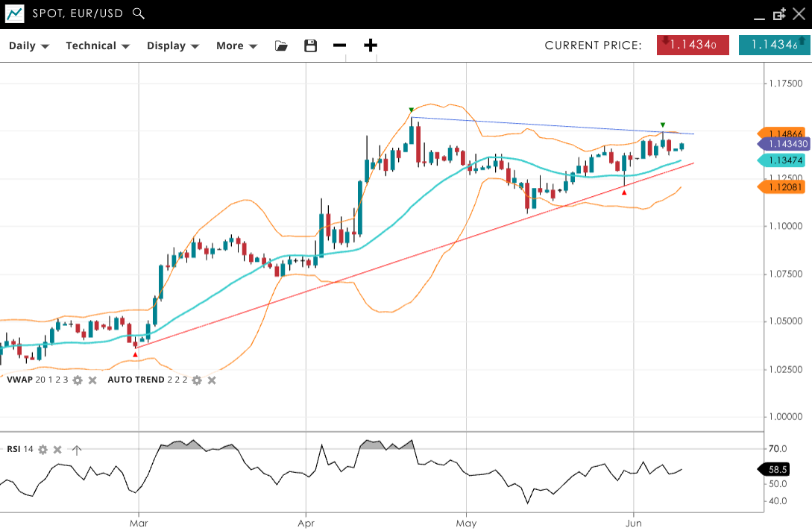The width and height of the screenshot is (812, 531).
Task: Remove the RSI indicator panel
Action: [57, 450]
